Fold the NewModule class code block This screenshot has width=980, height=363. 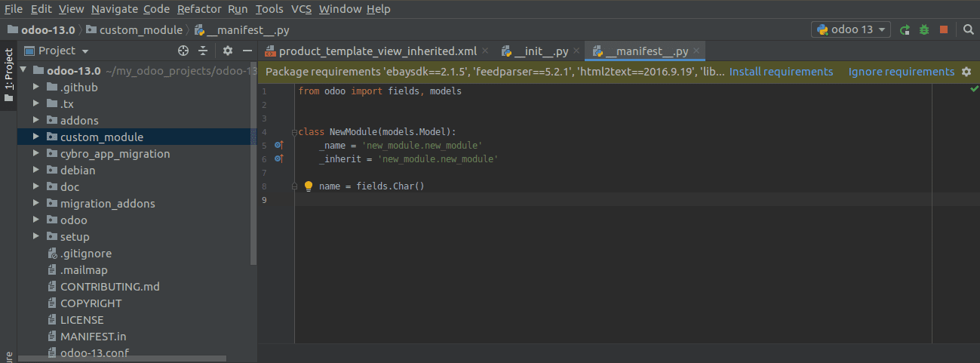(294, 131)
